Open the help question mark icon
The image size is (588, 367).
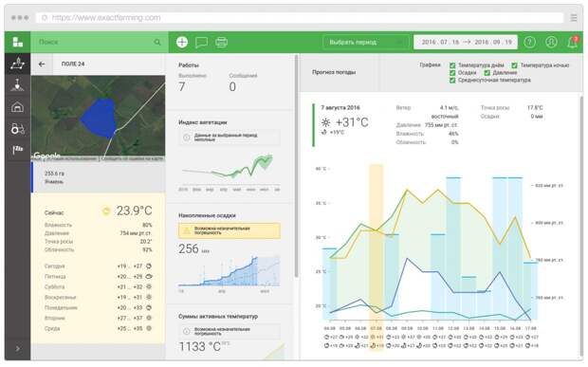529,42
